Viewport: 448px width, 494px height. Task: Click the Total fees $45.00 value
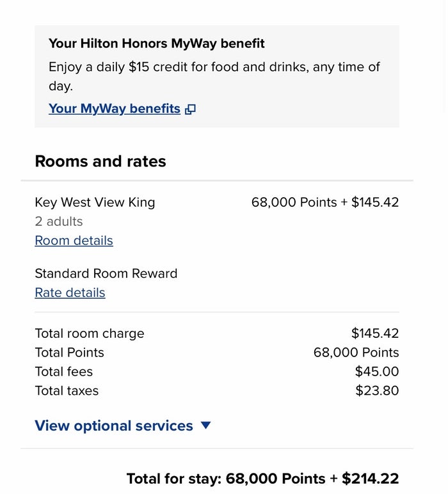click(377, 371)
